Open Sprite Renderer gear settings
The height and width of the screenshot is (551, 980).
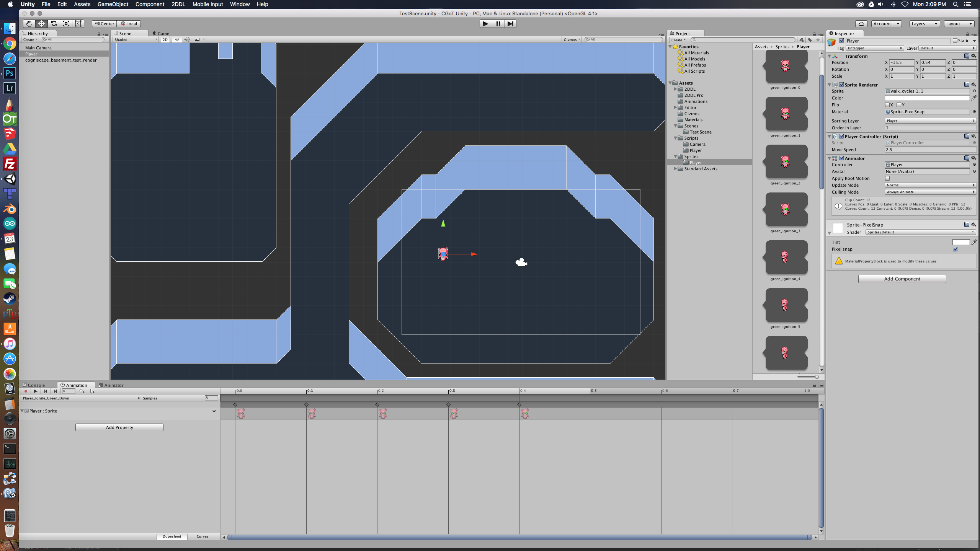tap(973, 85)
